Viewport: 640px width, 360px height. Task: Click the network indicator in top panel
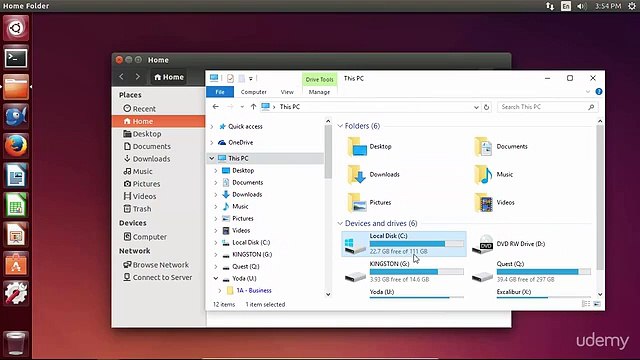[550, 6]
